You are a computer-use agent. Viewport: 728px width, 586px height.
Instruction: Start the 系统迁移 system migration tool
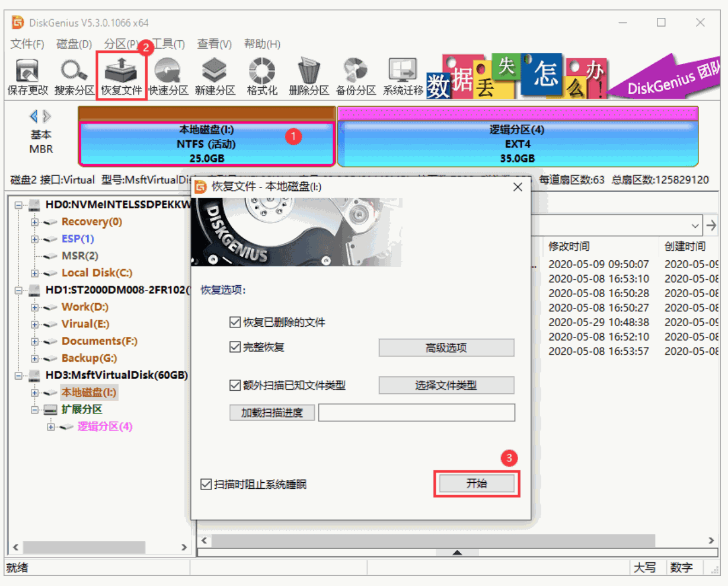click(x=403, y=77)
